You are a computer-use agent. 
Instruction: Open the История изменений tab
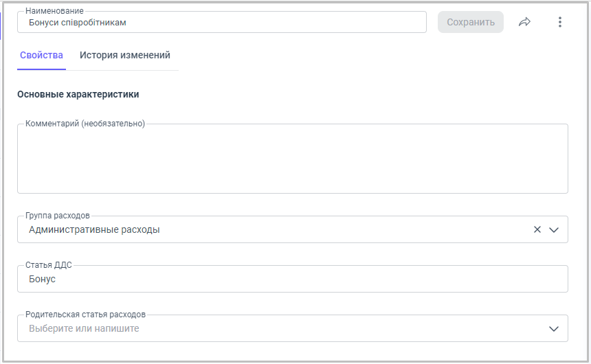pyautogui.click(x=124, y=55)
